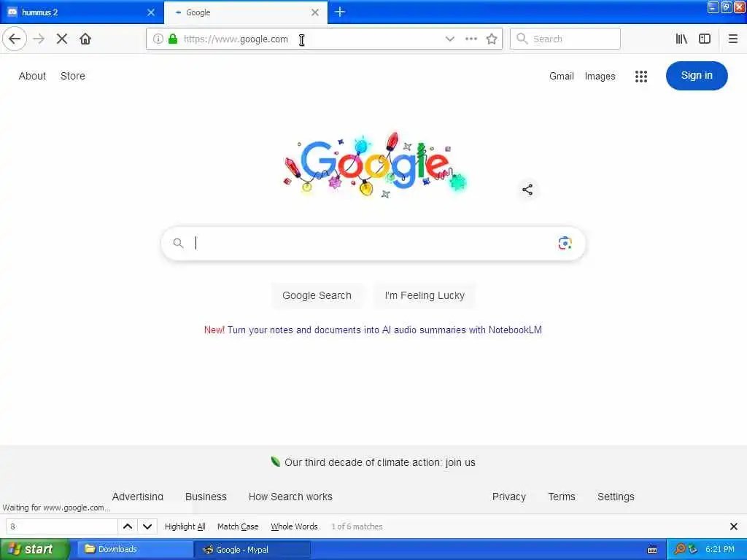This screenshot has height=560, width=747.
Task: Open page actions three-dot menu
Action: (x=471, y=39)
